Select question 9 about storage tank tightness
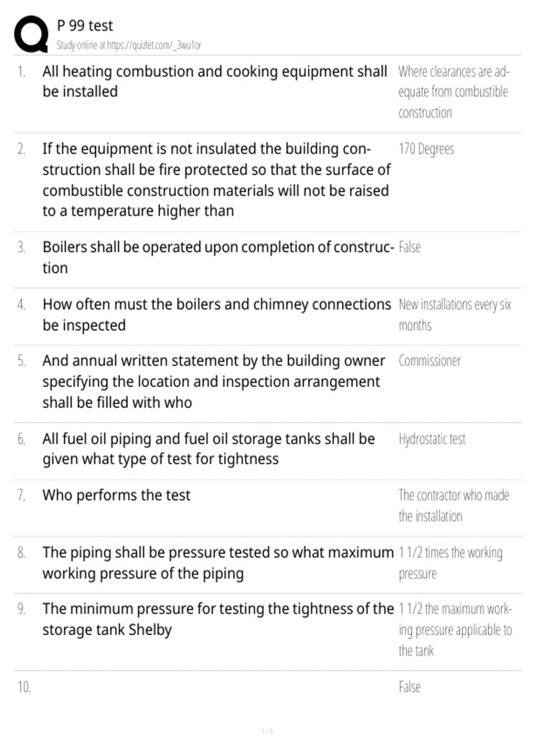 coord(218,619)
